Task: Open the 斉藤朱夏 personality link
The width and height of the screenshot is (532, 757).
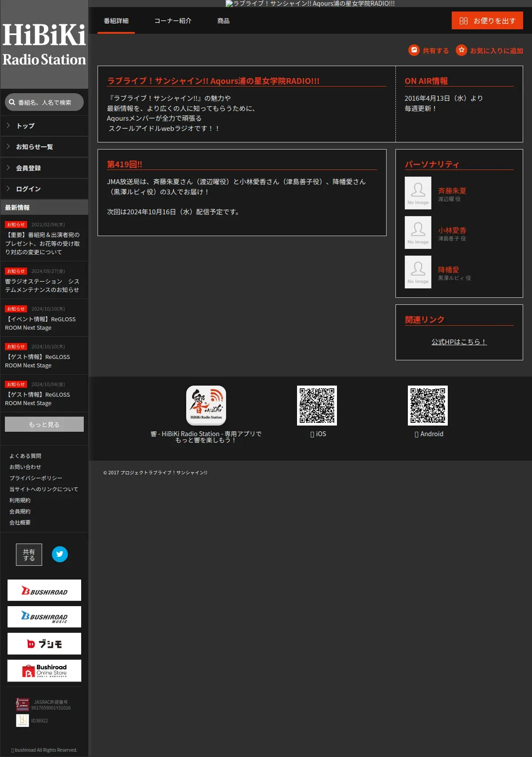Action: pyautogui.click(x=452, y=191)
